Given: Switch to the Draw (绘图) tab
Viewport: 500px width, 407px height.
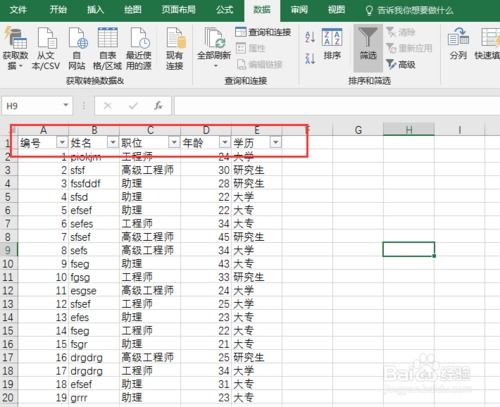Looking at the screenshot, I should coord(133,10).
